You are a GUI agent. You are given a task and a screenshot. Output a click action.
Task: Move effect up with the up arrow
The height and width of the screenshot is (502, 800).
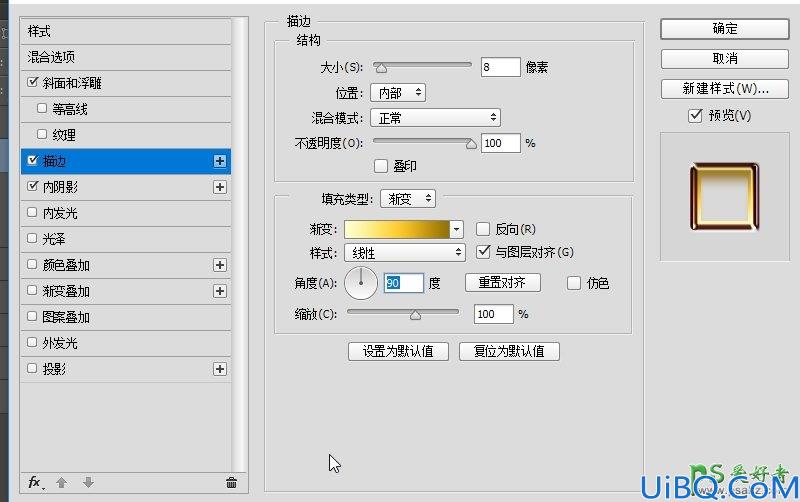click(61, 482)
